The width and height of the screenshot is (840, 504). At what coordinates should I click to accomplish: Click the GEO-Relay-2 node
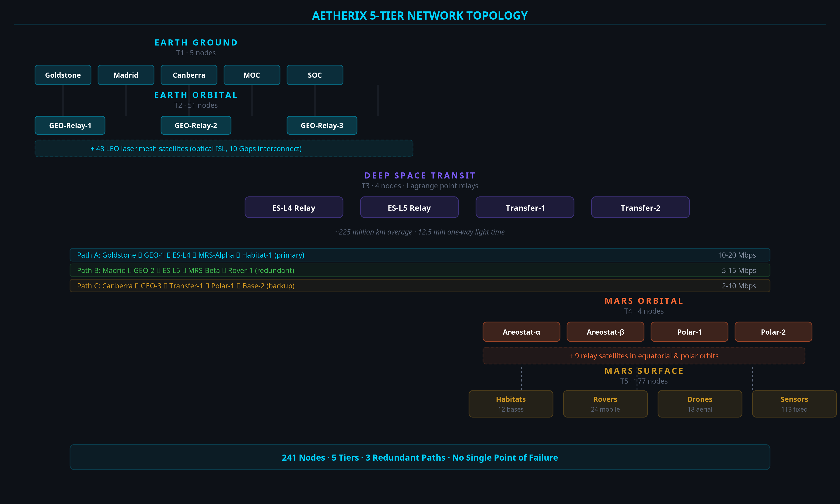[196, 125]
